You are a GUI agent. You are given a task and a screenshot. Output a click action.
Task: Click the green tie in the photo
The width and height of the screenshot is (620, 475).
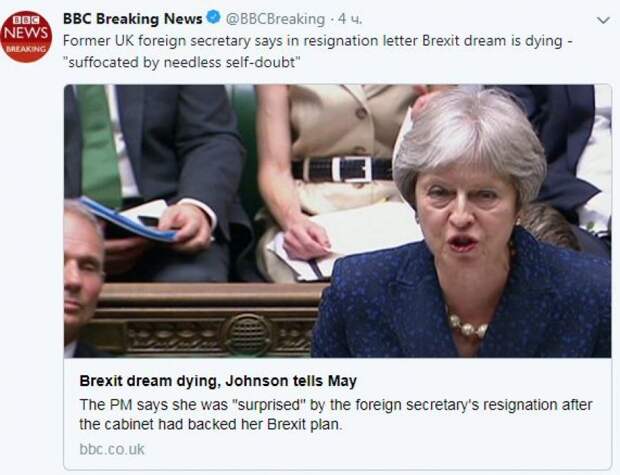[100, 146]
